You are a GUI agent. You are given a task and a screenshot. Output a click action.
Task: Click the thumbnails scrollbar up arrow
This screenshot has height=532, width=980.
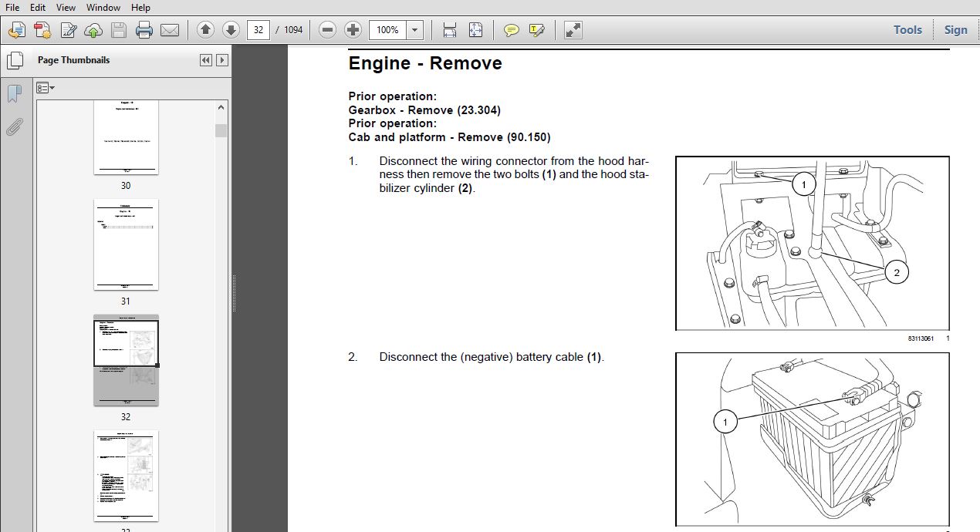pos(221,107)
